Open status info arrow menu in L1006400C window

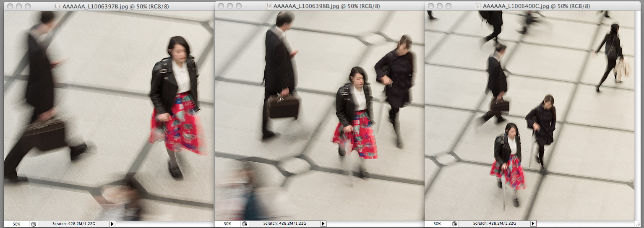[x=533, y=224]
